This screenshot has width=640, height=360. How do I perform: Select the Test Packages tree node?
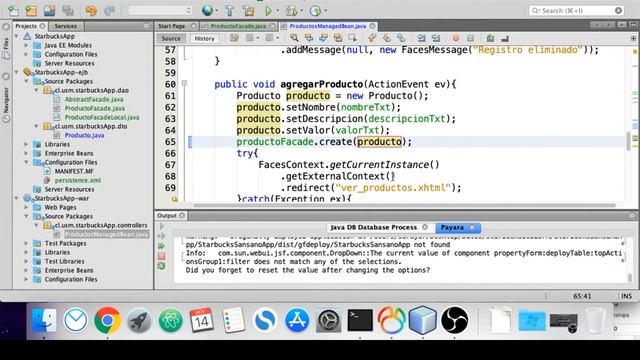pyautogui.click(x=65, y=243)
